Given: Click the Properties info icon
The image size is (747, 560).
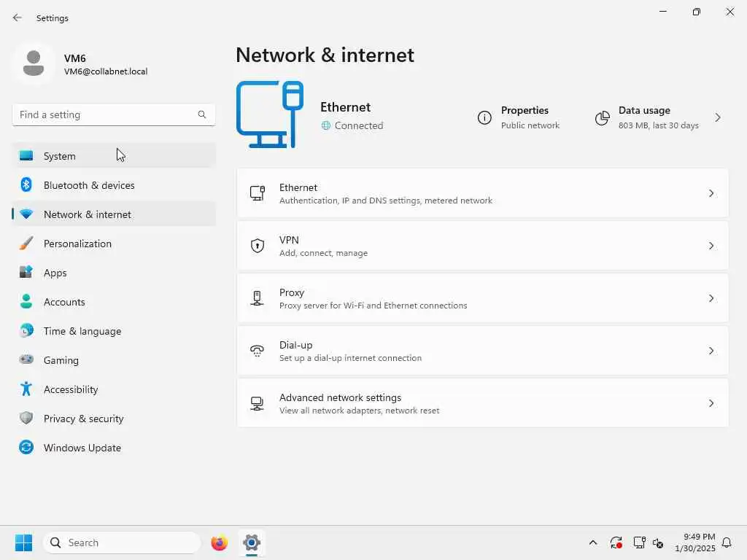Looking at the screenshot, I should 484,117.
